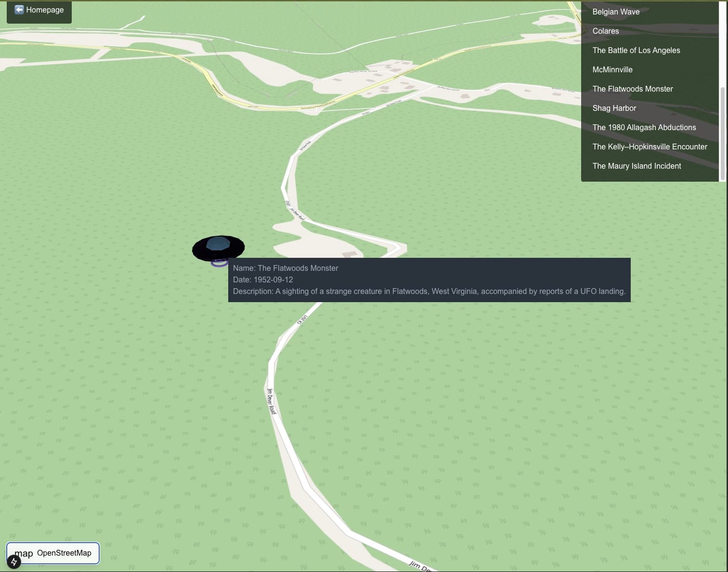Click the Homepage button label
The width and height of the screenshot is (728, 572).
[45, 10]
